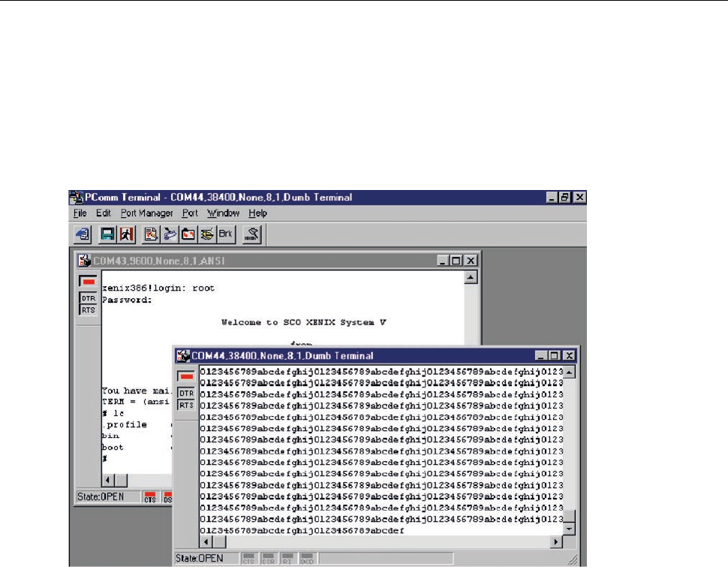This screenshot has height=567, width=728.
Task: Click scroll up arrow in COM44 window
Action: 569,372
